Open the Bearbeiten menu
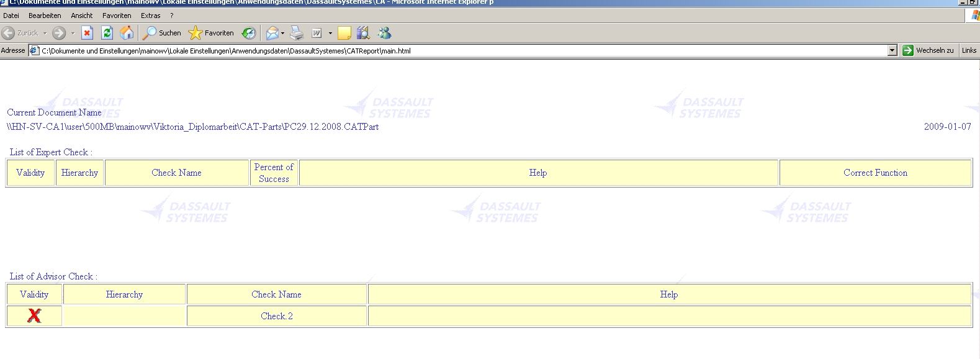The width and height of the screenshot is (980, 359). (x=45, y=16)
